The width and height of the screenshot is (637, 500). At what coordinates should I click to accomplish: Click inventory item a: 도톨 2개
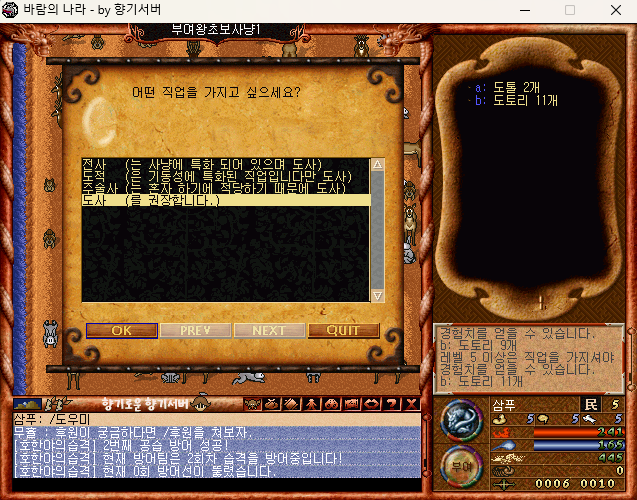[x=508, y=87]
